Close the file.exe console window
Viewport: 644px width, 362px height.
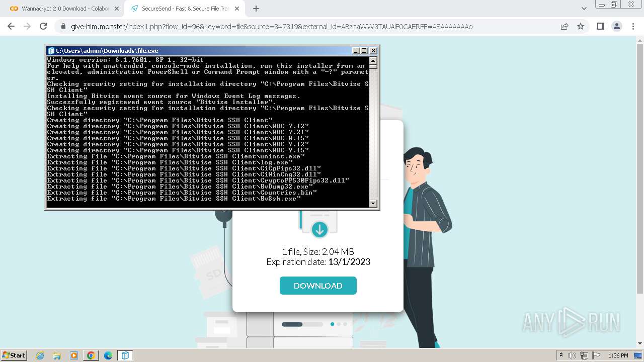click(x=373, y=51)
